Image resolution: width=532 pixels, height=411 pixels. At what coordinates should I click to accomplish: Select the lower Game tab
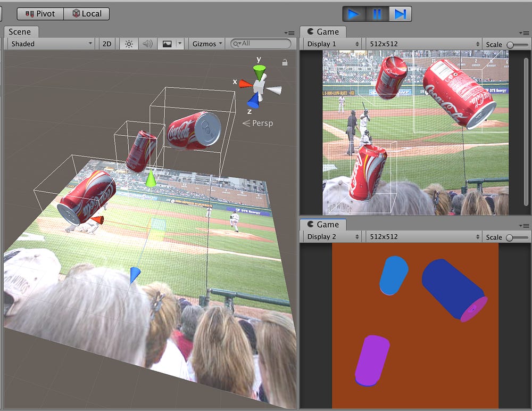323,225
